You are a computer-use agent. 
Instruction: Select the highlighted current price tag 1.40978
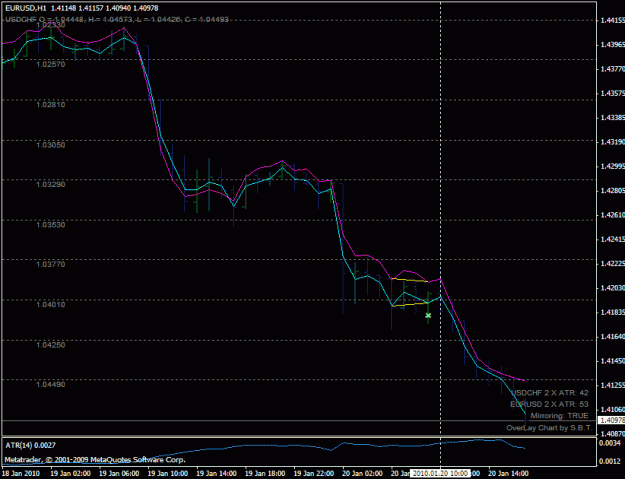point(611,420)
